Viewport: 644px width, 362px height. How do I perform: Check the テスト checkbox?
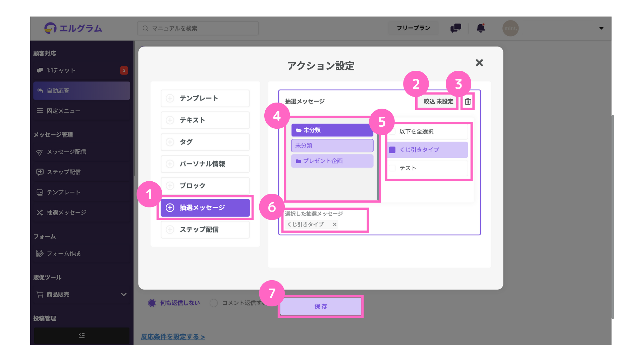click(x=392, y=168)
